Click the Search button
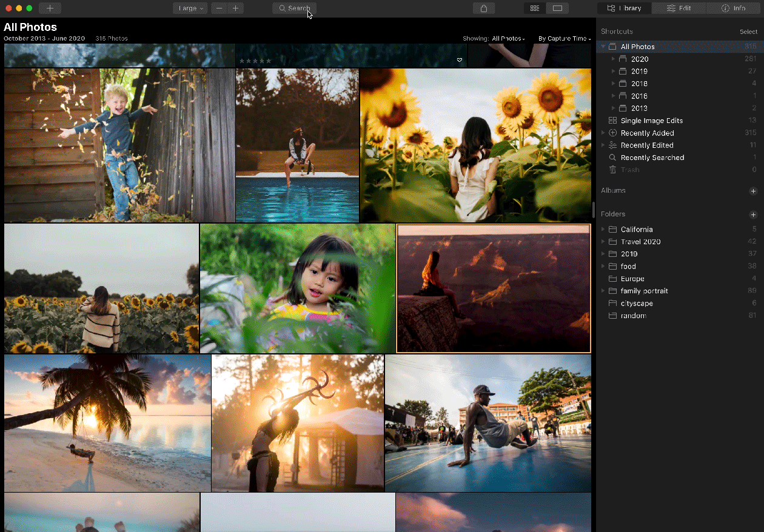 point(294,8)
